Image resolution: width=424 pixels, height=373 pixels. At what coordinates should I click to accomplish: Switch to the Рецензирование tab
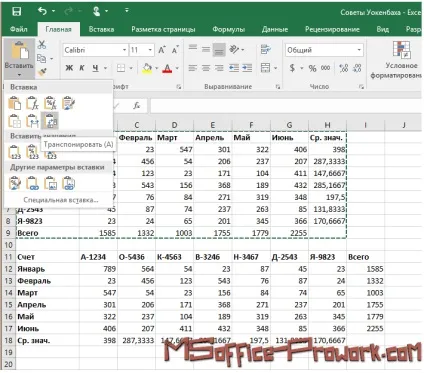(332, 29)
